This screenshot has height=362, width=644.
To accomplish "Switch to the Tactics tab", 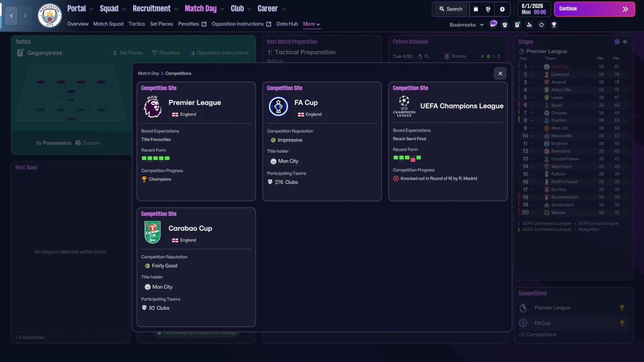I will click(x=137, y=24).
